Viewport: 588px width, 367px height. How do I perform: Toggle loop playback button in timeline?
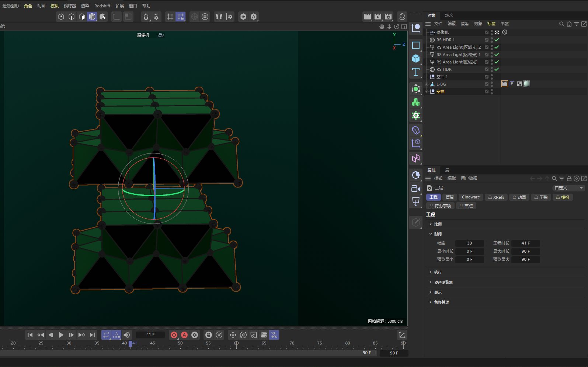106,335
